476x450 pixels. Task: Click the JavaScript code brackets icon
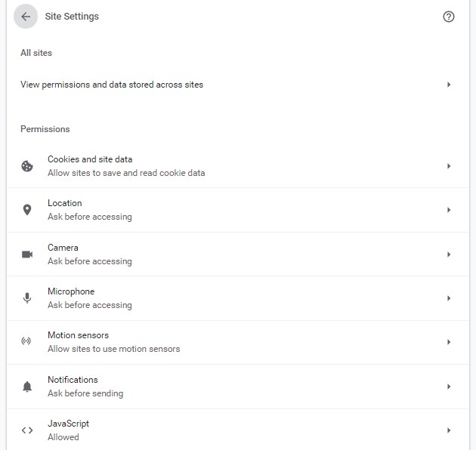(27, 430)
